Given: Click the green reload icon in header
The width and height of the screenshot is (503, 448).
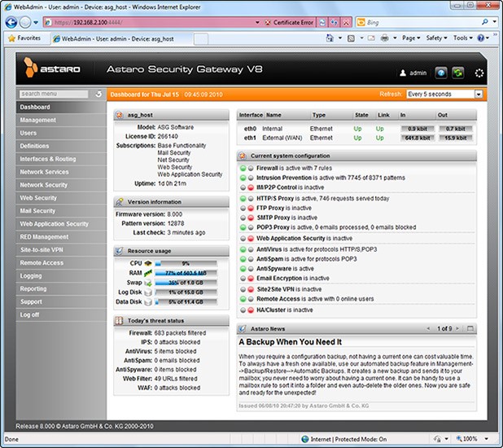Looking at the screenshot, I should pyautogui.click(x=457, y=72).
